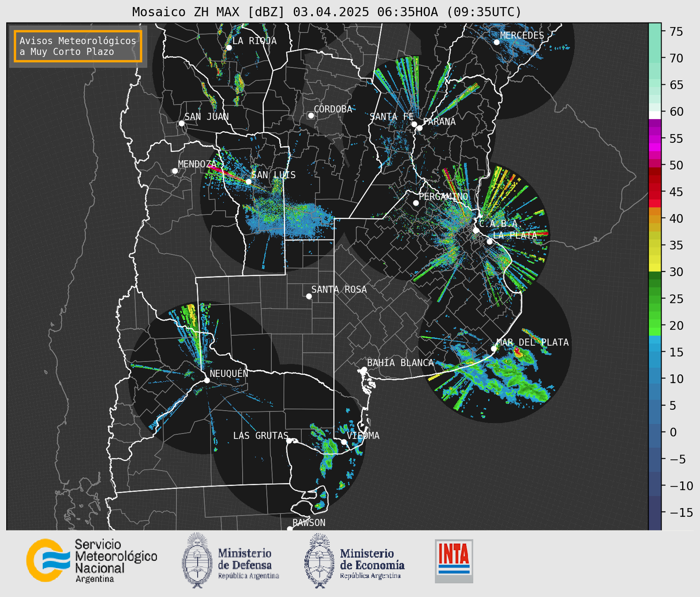Click the Santa Fe city label
700x597 pixels.
click(392, 117)
